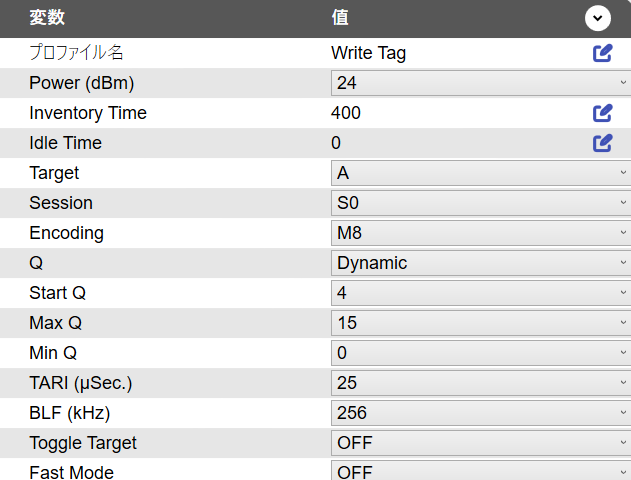The width and height of the screenshot is (631, 480).
Task: Open the Min Q dropdown
Action: [480, 353]
